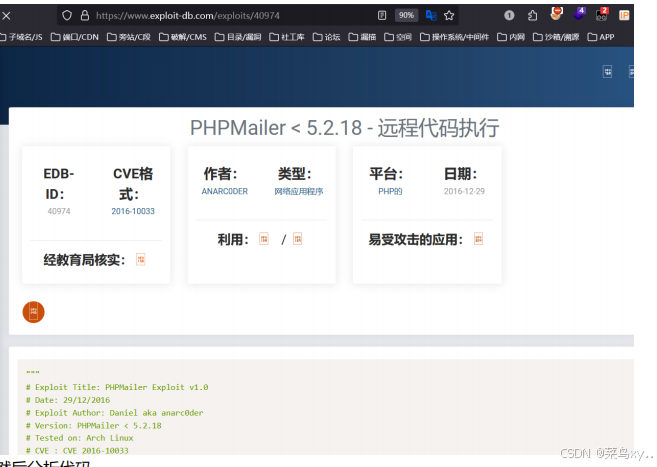The height and width of the screenshot is (467, 657).
Task: Open the 漏扫 bookmark folder
Action: coord(362,37)
